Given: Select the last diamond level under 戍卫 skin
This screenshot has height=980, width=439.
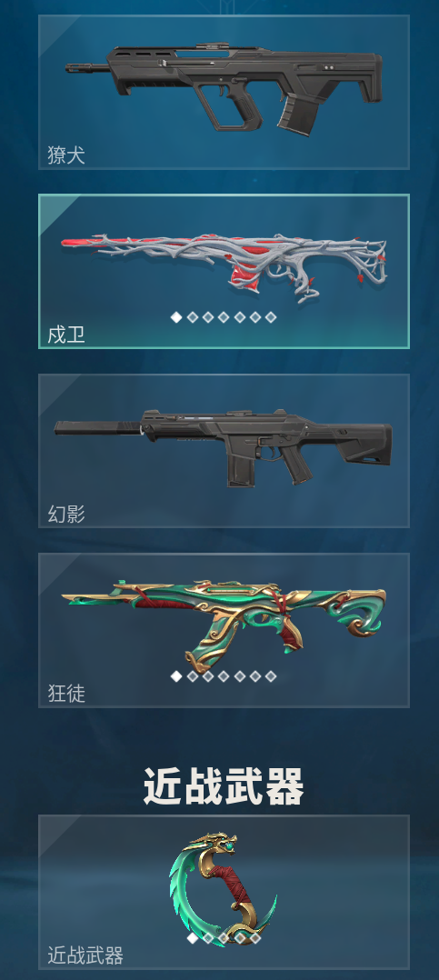Looking at the screenshot, I should (270, 317).
